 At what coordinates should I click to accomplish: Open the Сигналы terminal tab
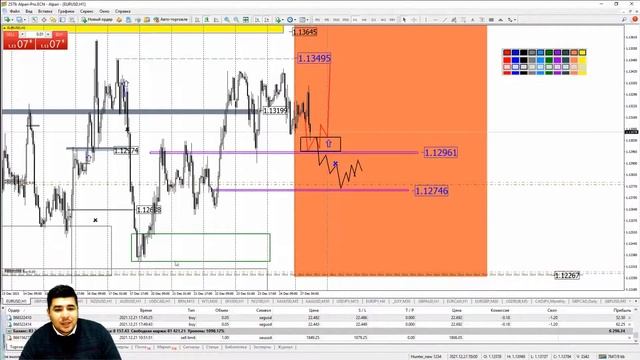[191, 347]
